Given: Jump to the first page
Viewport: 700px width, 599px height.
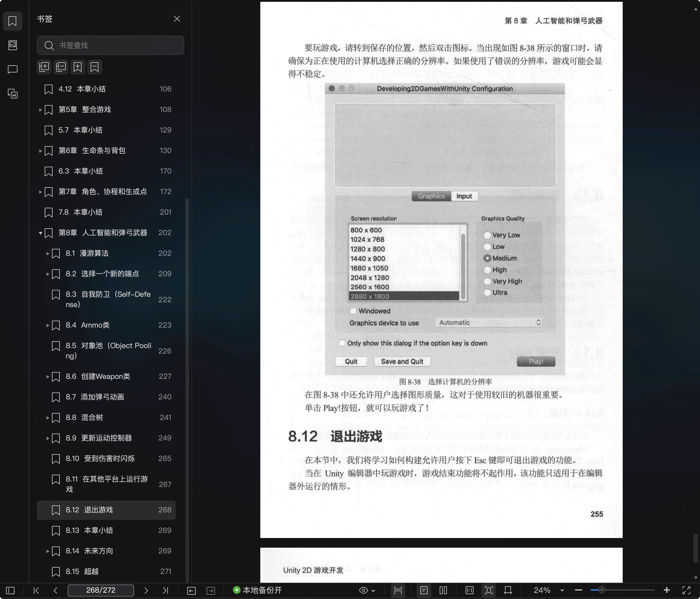Looking at the screenshot, I should [x=36, y=590].
